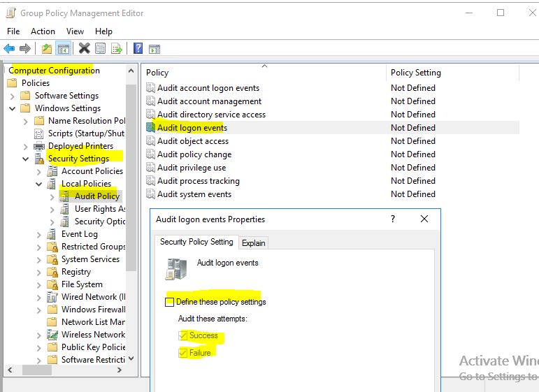Select Audit Policy in the tree
The height and width of the screenshot is (392, 539).
tap(97, 196)
